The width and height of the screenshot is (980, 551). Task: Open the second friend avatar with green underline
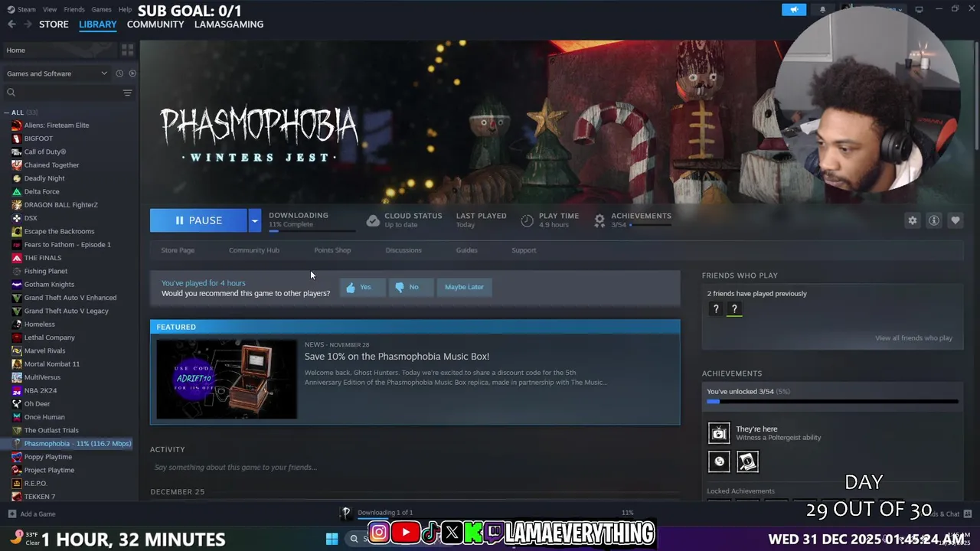pyautogui.click(x=734, y=309)
